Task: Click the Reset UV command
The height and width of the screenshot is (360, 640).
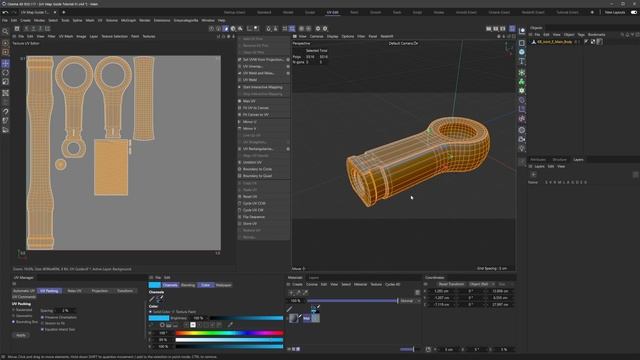Action: (250, 196)
